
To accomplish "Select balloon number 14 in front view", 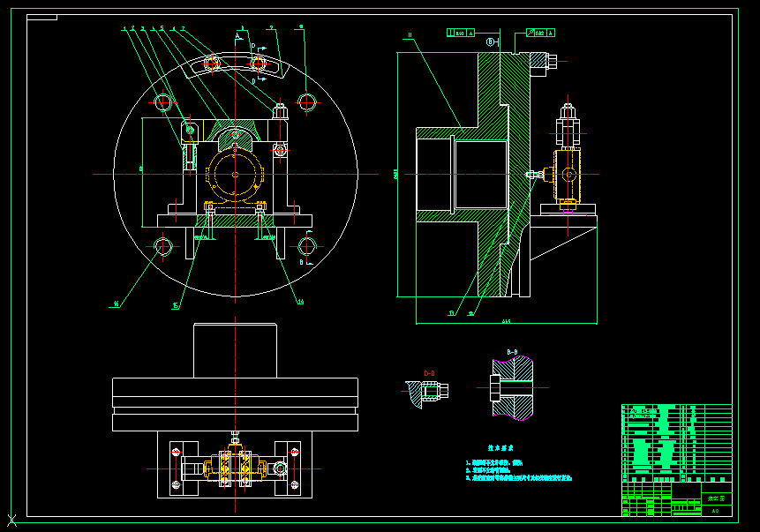I will click(x=301, y=302).
